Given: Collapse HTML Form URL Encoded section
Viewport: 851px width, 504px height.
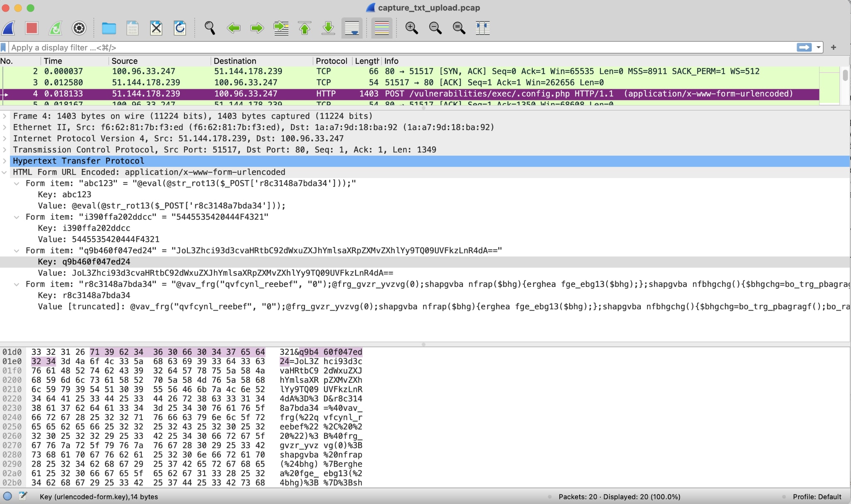Looking at the screenshot, I should (5, 172).
